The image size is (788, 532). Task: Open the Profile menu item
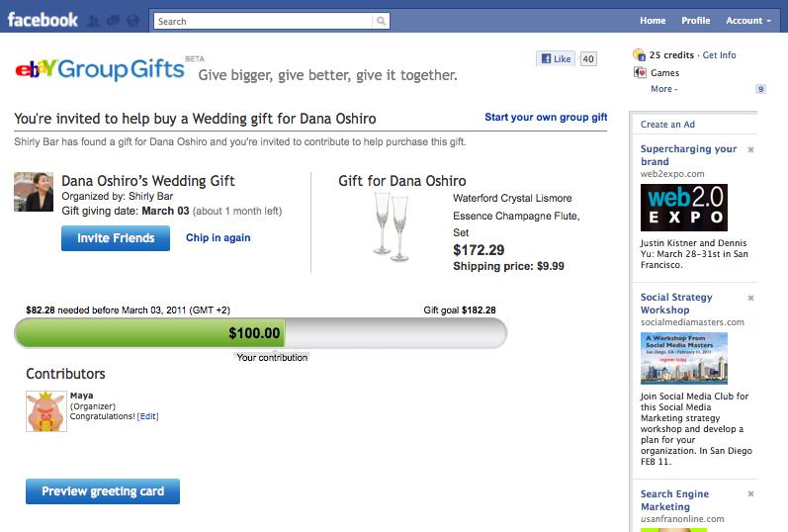[x=696, y=21]
